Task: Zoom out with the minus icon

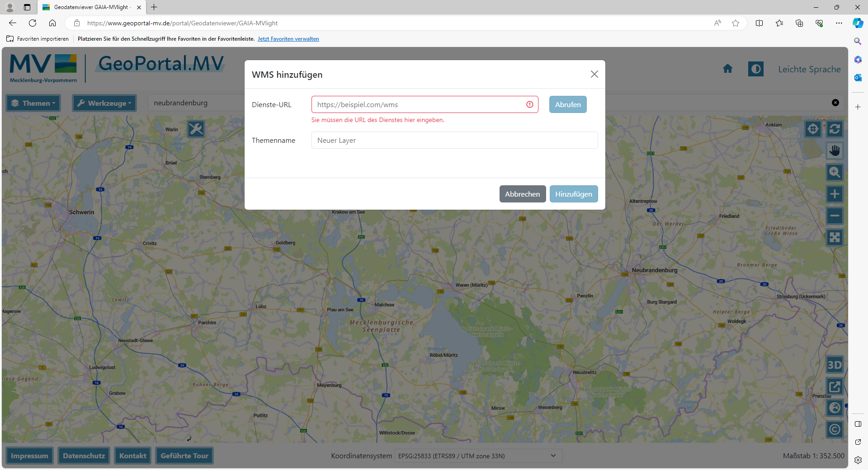Action: pos(835,216)
